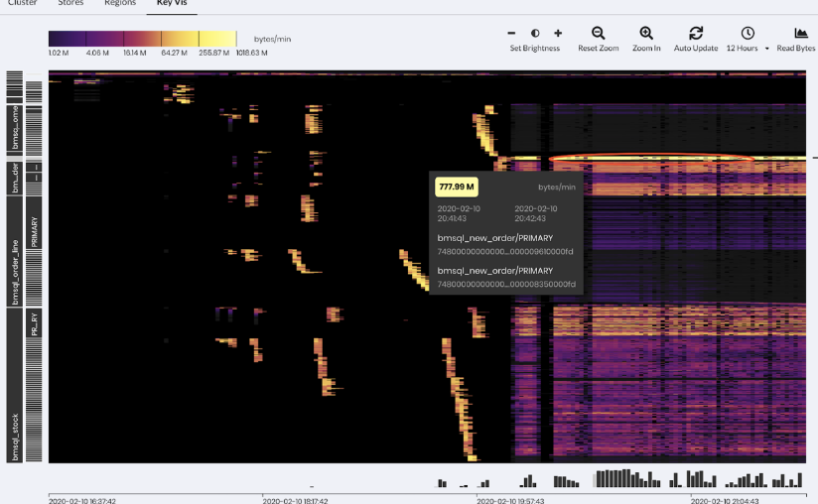The image size is (818, 504).
Task: Toggle Auto Update refresh
Action: (x=696, y=33)
